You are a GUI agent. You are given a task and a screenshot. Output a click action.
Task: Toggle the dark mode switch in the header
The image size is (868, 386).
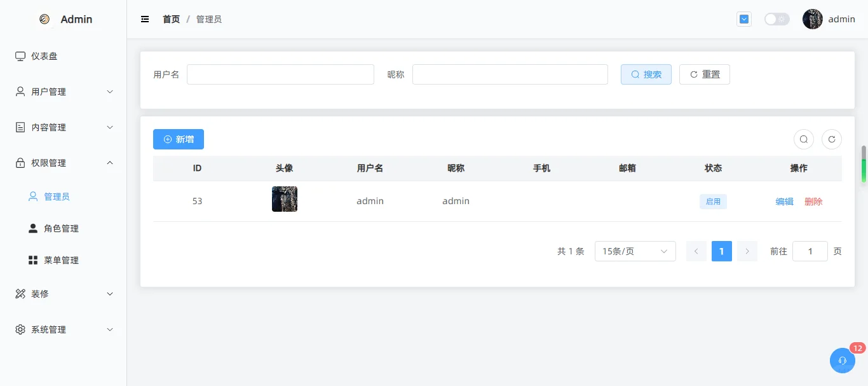tap(776, 19)
